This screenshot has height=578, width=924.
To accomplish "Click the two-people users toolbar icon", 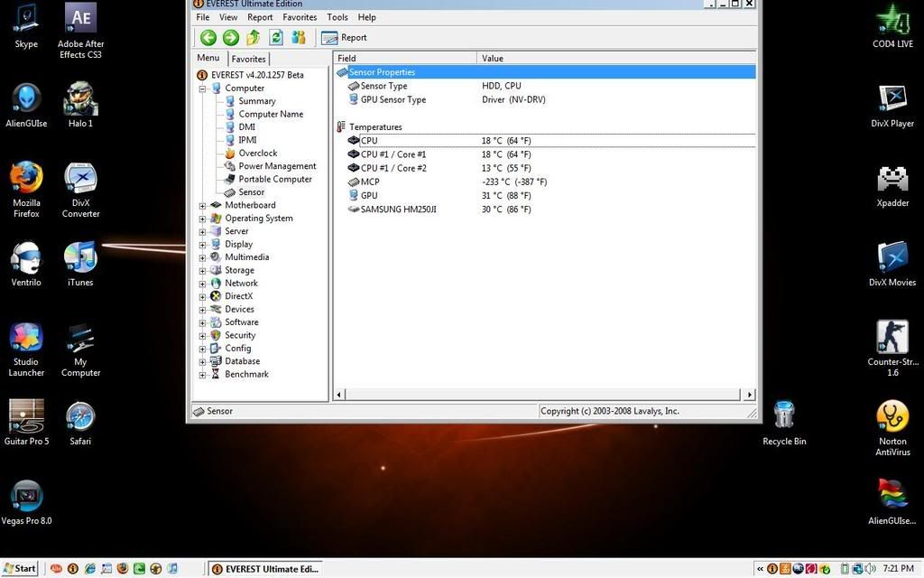I will click(299, 38).
